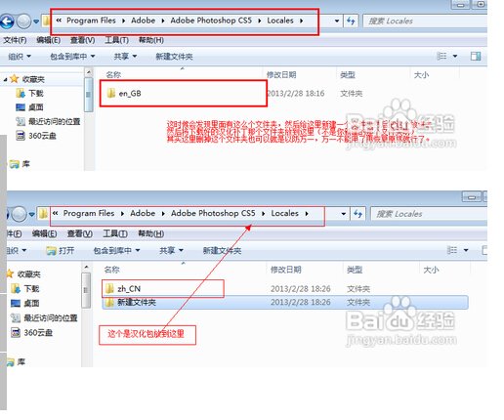504x420 pixels.
Task: Open 桌面 in the top window sidebar
Action: [29, 107]
